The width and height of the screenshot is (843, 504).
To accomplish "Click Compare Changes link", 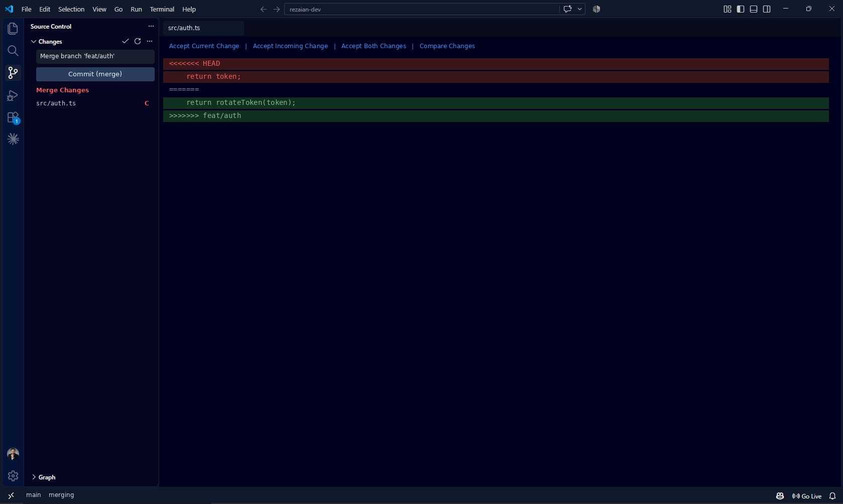I will 447,46.
